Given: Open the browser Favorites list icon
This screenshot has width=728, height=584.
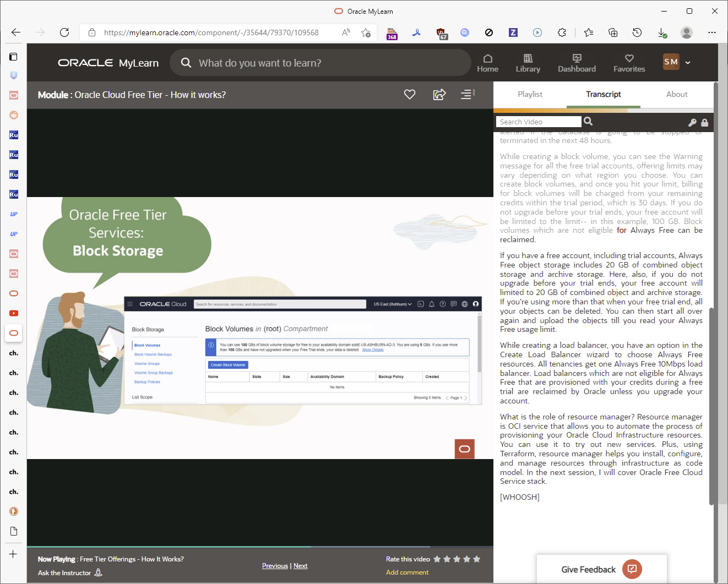Looking at the screenshot, I should [x=589, y=32].
